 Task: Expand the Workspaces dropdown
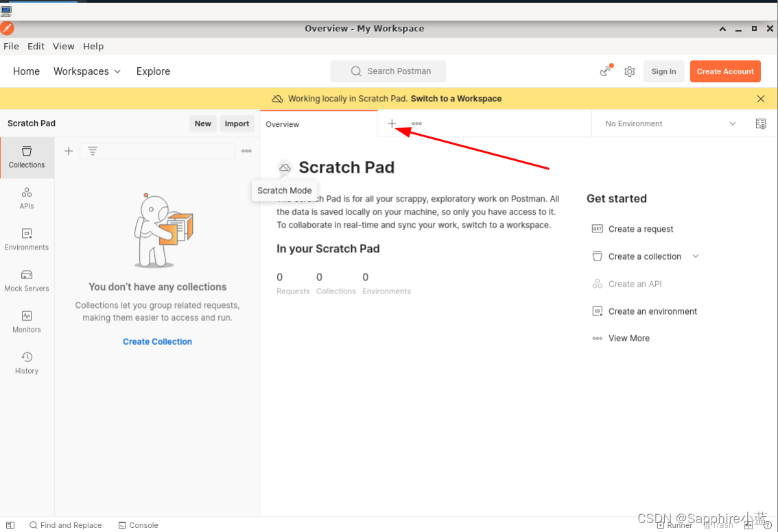87,71
